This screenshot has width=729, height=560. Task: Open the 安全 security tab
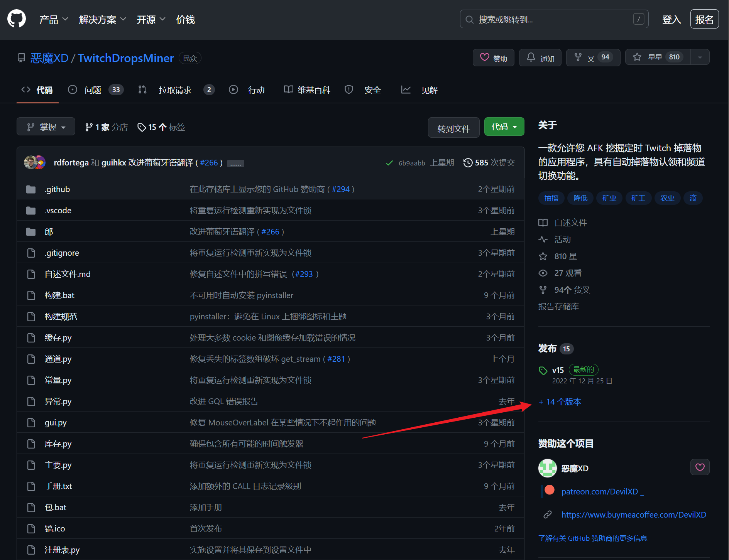pyautogui.click(x=363, y=90)
